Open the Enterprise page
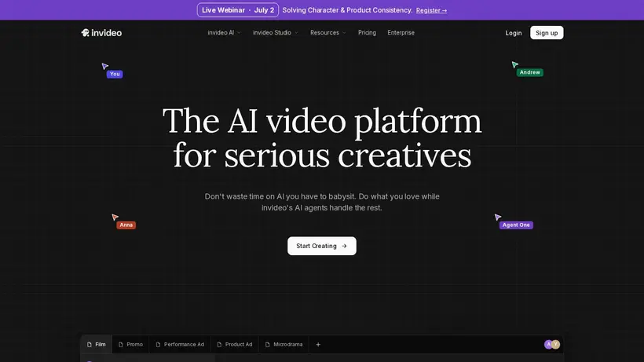The height and width of the screenshot is (362, 644). tap(401, 33)
